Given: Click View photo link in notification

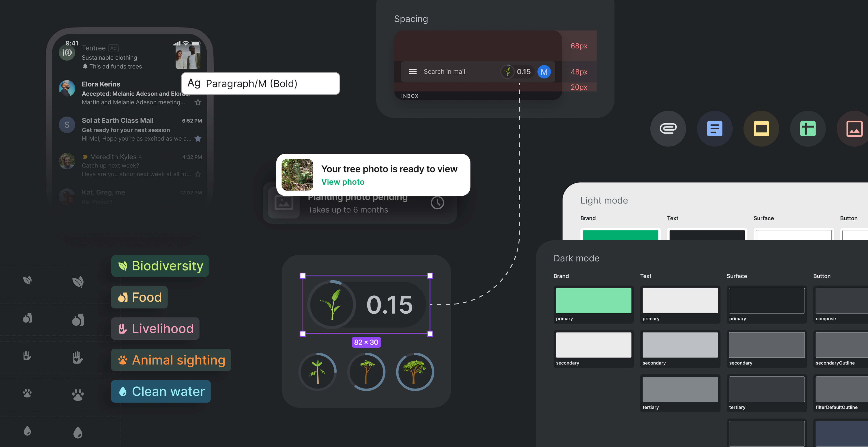Looking at the screenshot, I should pos(343,182).
